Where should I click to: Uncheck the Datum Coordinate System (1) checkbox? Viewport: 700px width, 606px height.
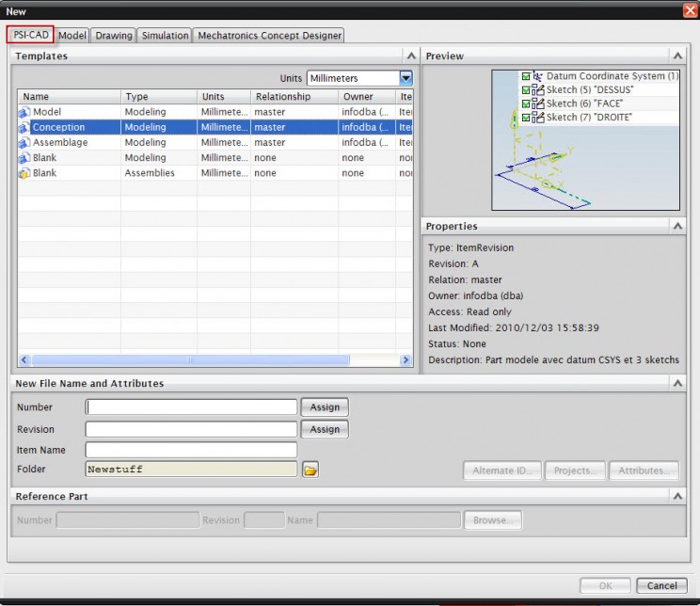[x=526, y=76]
